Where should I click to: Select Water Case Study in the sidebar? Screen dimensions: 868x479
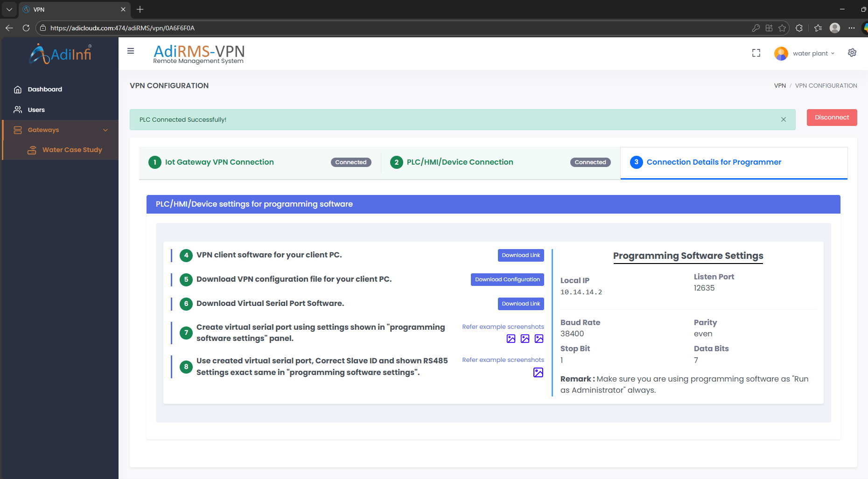tap(72, 150)
